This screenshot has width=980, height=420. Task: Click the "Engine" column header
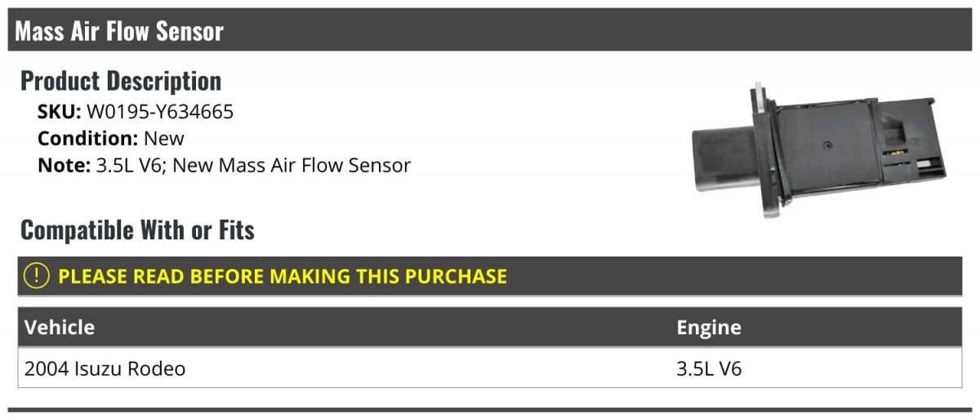[x=709, y=328]
